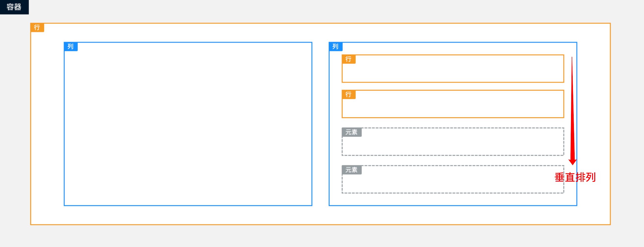Click the red downward arrow's arrowhead

click(x=572, y=161)
